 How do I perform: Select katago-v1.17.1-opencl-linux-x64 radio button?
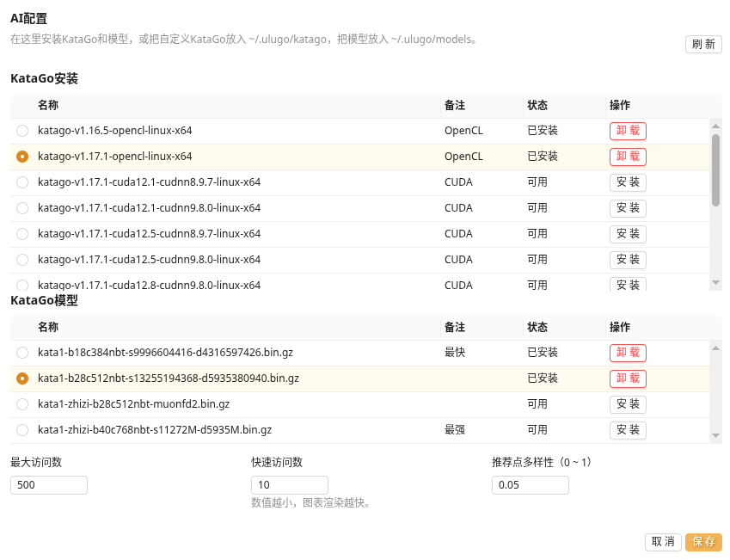(21, 157)
